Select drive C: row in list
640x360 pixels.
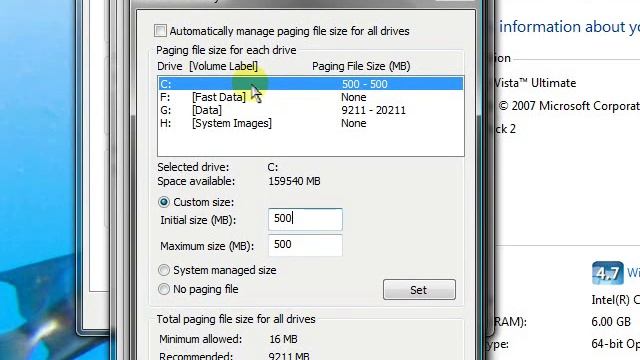(x=311, y=84)
